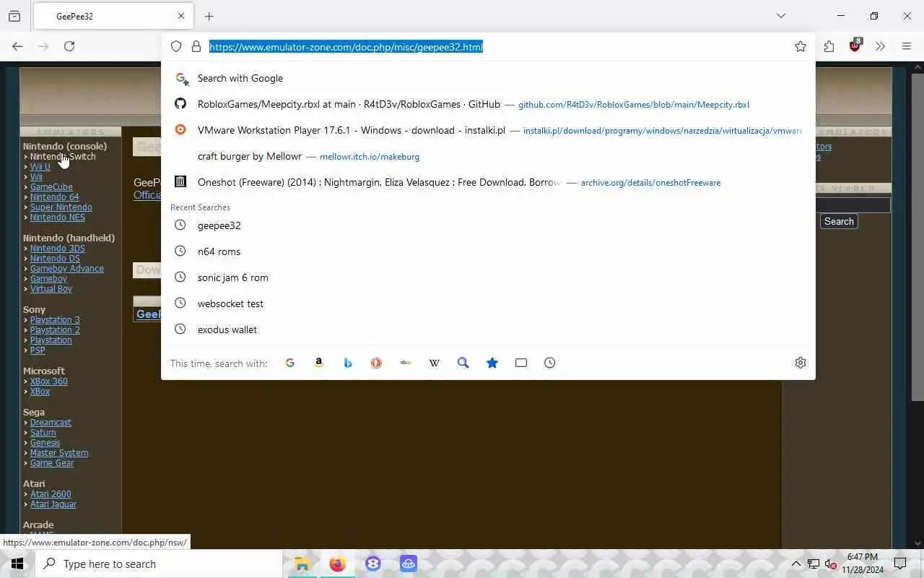Open search settings gear in dropdown
The image size is (924, 578).
(801, 363)
